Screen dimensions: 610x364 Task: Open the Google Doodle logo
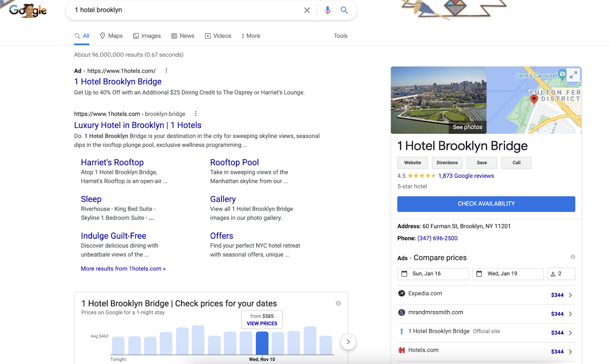(x=28, y=10)
